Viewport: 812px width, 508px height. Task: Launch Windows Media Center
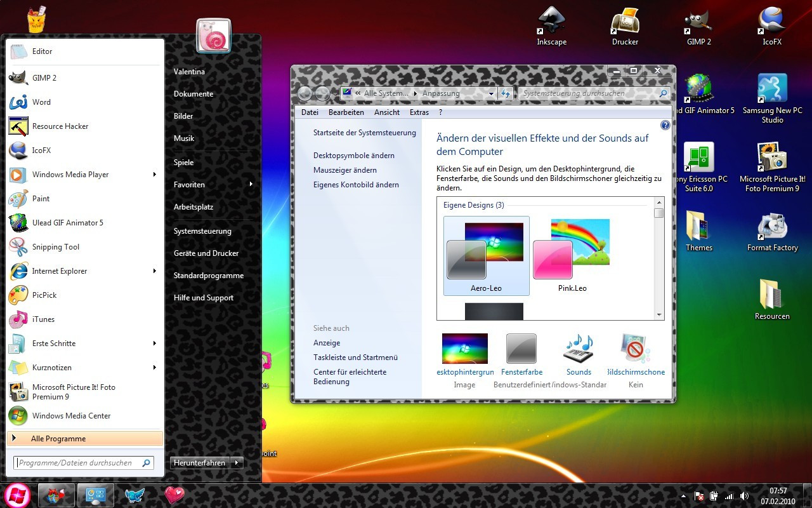pyautogui.click(x=84, y=415)
